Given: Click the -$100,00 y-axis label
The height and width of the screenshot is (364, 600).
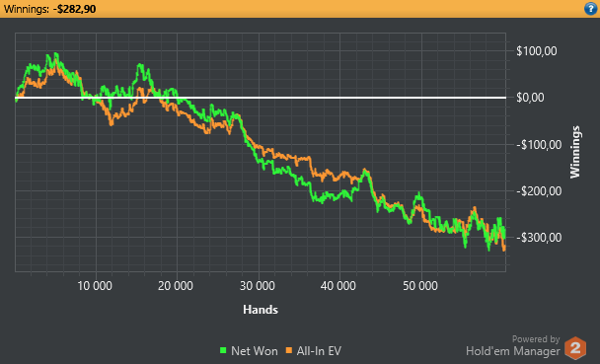Looking at the screenshot, I should click(539, 145).
